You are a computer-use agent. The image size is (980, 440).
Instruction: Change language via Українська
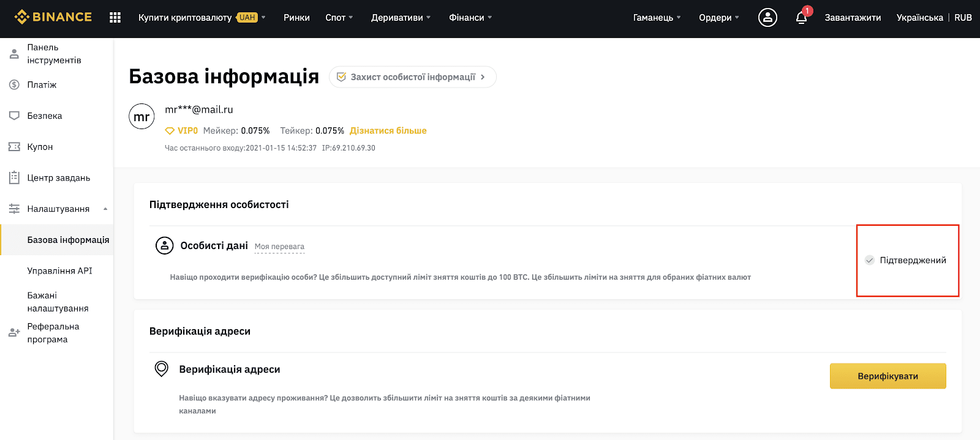coord(919,18)
